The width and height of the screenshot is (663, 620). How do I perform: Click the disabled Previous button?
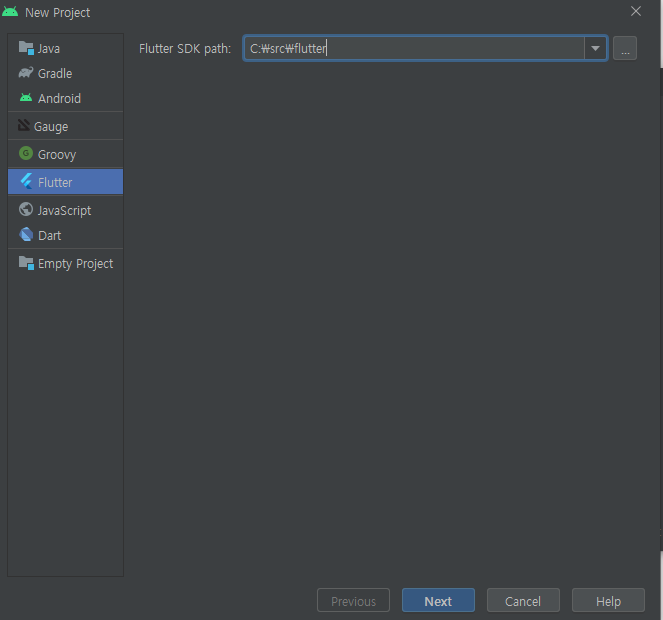point(353,601)
